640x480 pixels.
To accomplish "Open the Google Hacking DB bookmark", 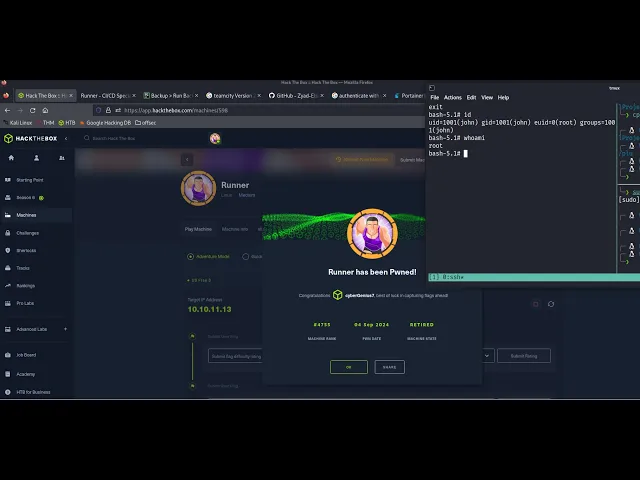I will (x=105, y=122).
